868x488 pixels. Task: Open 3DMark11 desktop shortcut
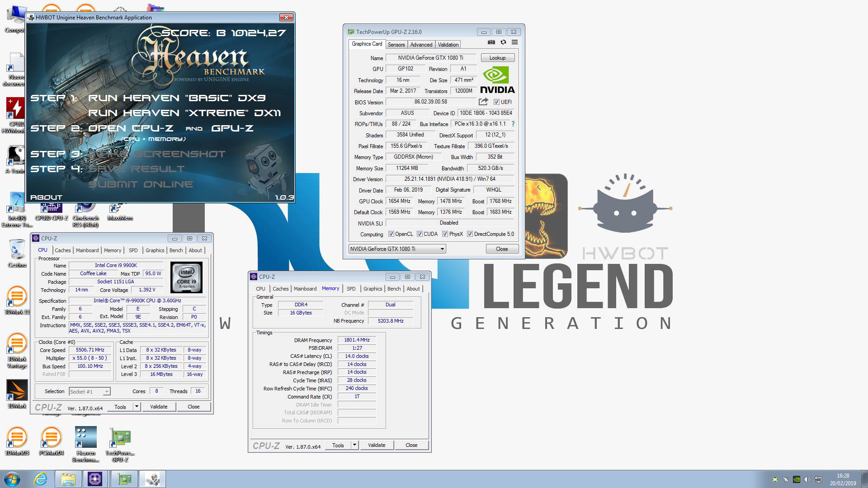[17, 300]
